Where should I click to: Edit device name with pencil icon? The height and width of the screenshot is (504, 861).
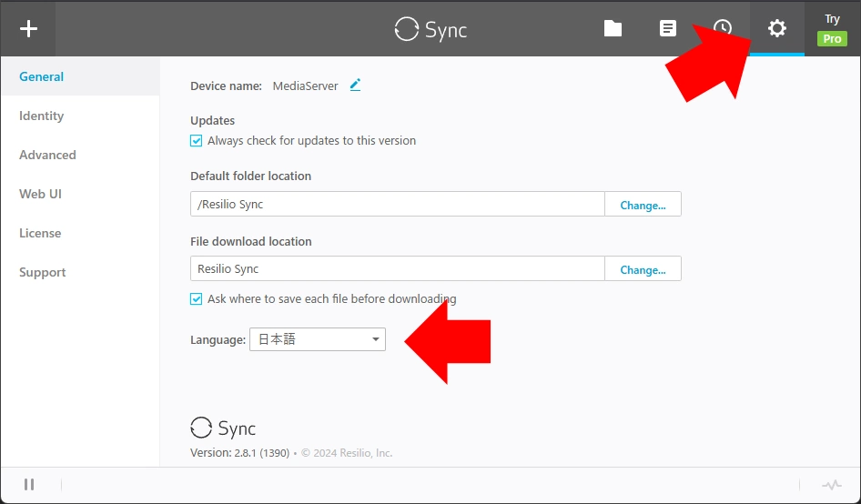[355, 86]
